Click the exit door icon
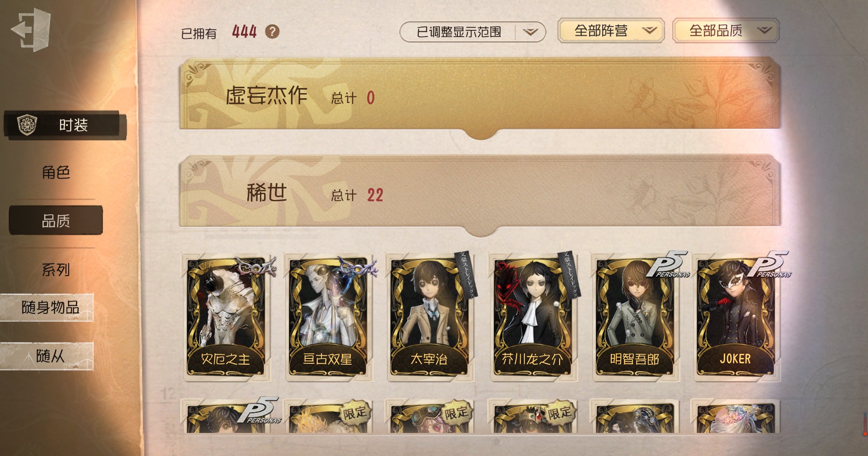The height and width of the screenshot is (456, 868). tap(30, 30)
